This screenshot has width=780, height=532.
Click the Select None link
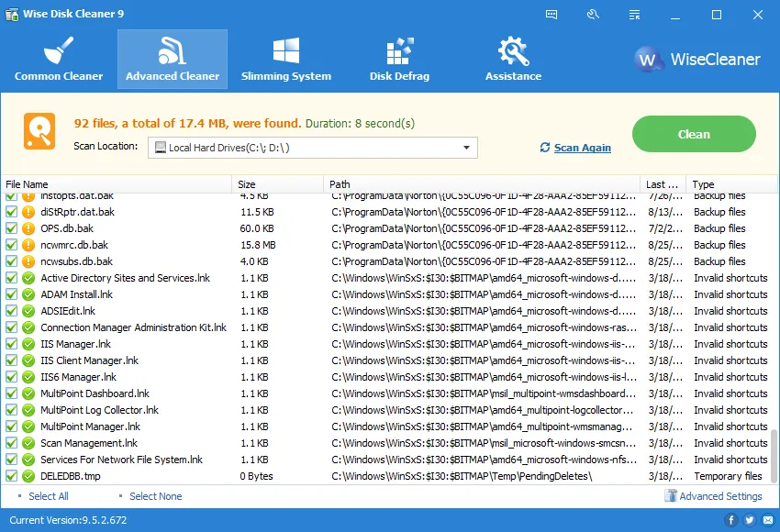(156, 496)
